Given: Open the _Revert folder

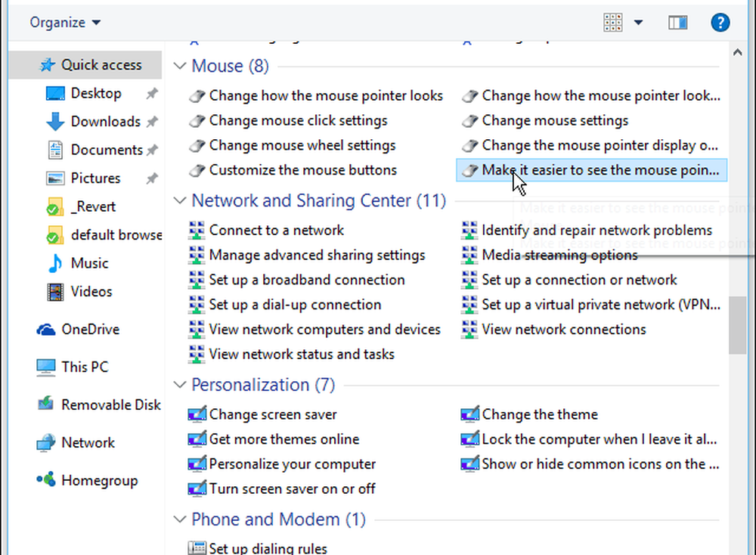Looking at the screenshot, I should click(94, 206).
